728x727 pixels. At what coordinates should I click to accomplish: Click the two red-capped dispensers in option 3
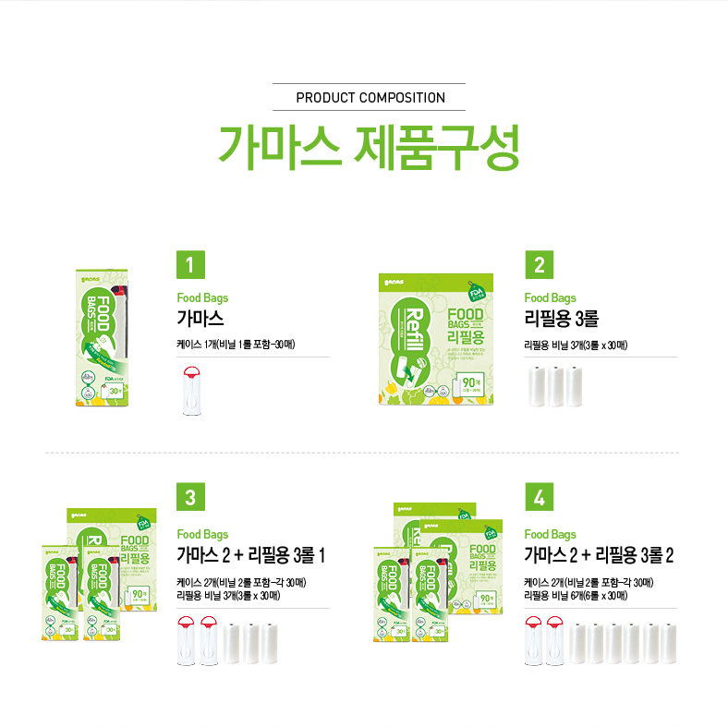point(198,641)
